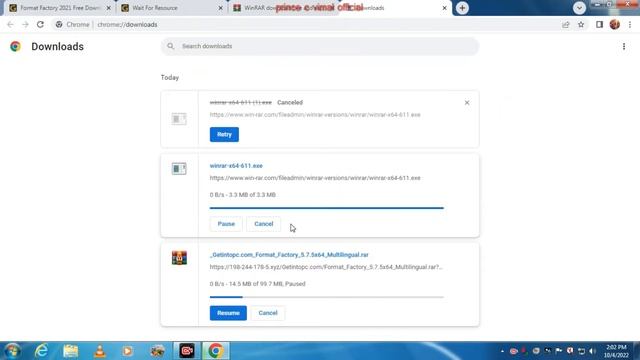
Task: Open the Windows Start menu
Action: [x=12, y=351]
